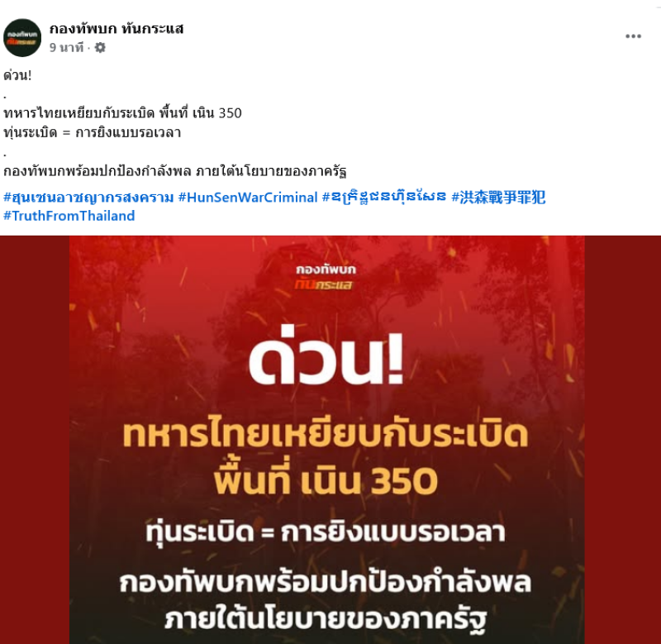The width and height of the screenshot is (661, 644).
Task: Open the three-dot post options menu
Action: pos(633,36)
